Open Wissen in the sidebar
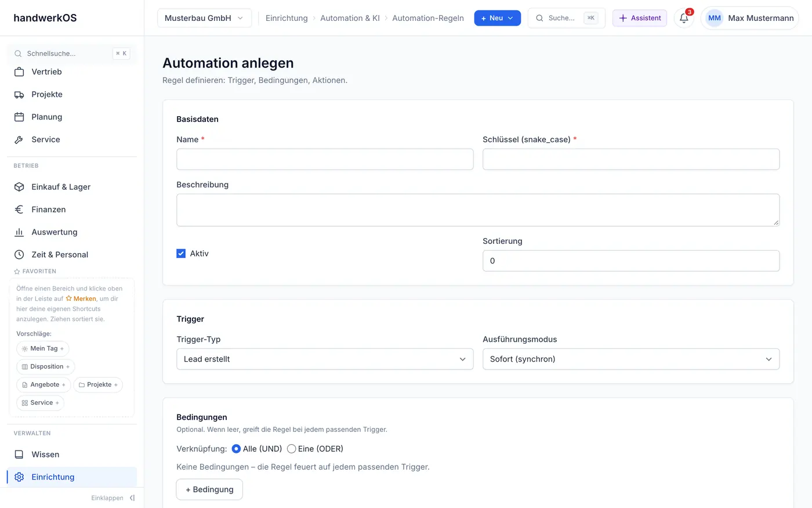Screen dimensions: 812x508 [72, 455]
